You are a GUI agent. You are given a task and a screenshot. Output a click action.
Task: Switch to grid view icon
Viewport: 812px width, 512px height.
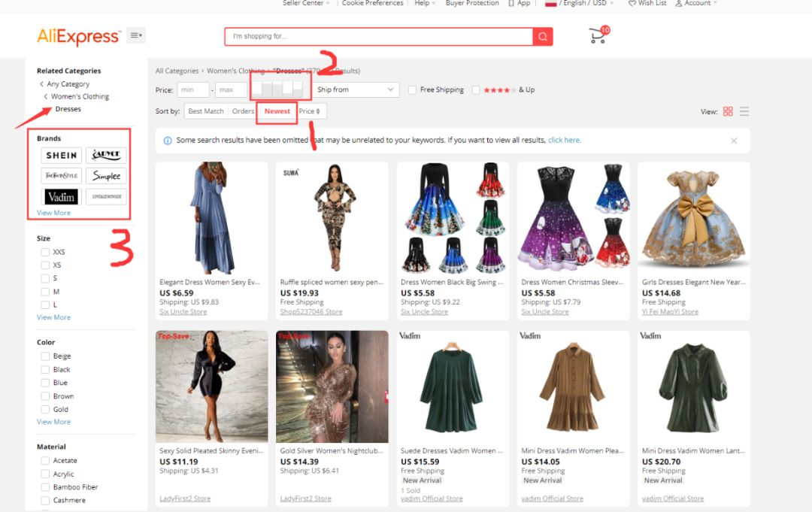(728, 111)
